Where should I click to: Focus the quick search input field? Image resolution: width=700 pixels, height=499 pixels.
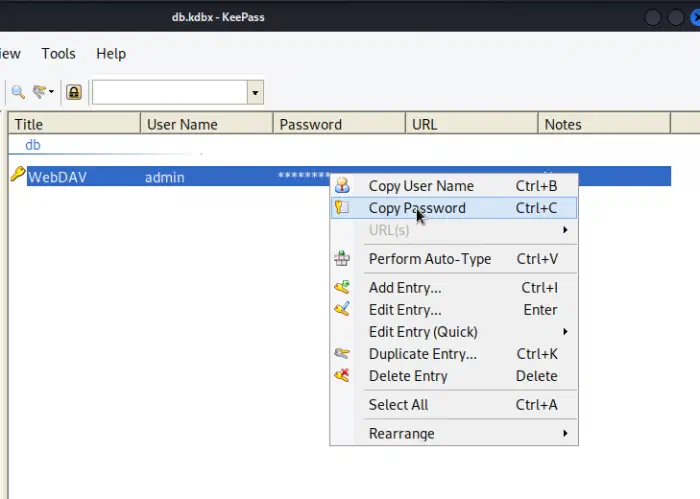pyautogui.click(x=170, y=92)
